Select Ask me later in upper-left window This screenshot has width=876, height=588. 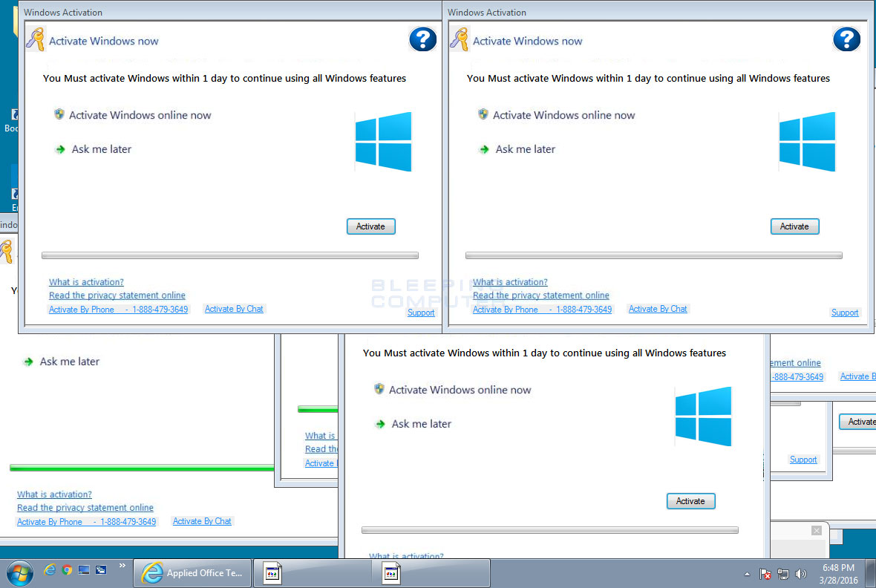point(101,149)
